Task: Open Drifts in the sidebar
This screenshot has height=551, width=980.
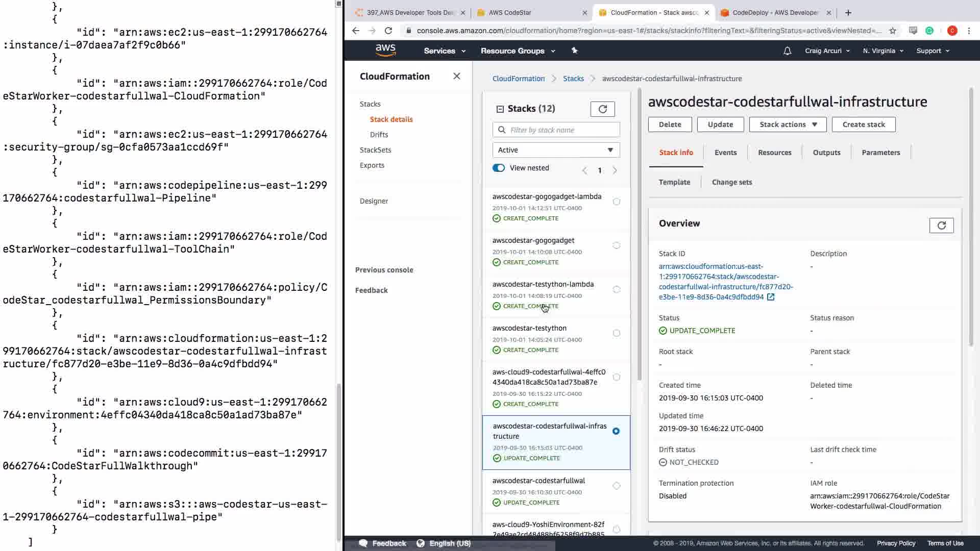Action: click(x=379, y=135)
